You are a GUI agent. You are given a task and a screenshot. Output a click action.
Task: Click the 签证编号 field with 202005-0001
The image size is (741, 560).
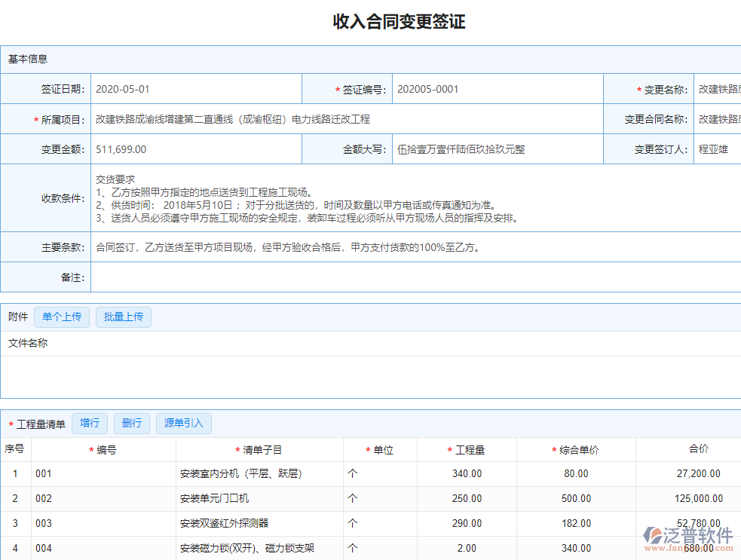tap(498, 88)
